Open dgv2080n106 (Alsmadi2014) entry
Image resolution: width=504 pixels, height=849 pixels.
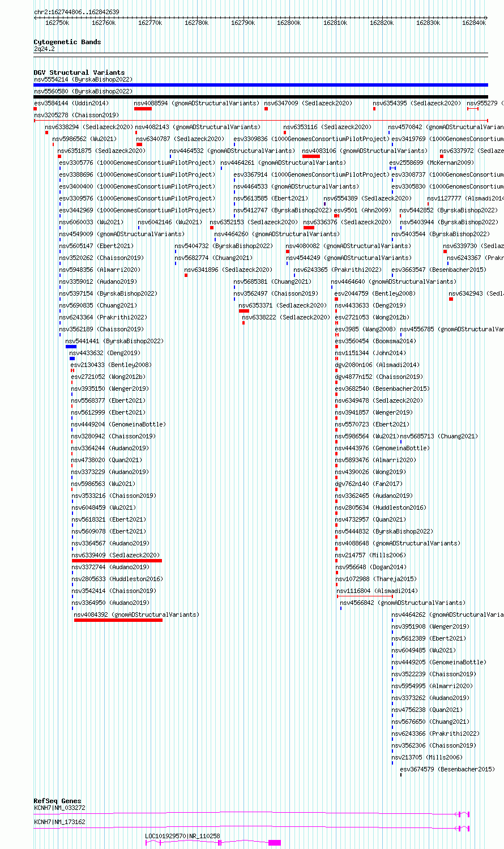coord(377,365)
